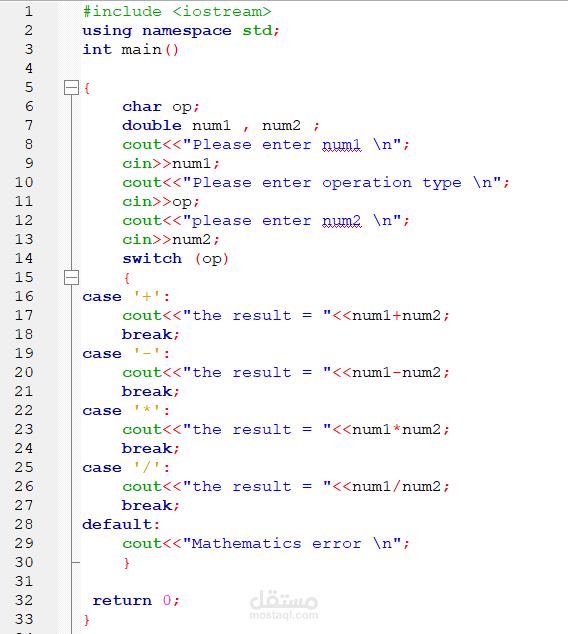The width and height of the screenshot is (568, 634).
Task: Collapse the switch block fold at line 15
Action: click(71, 277)
